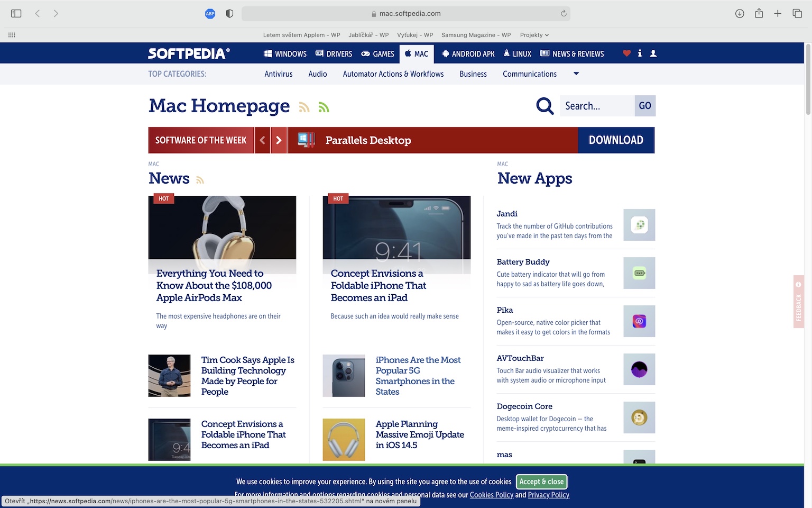Open Tim Cook Says Apple headline
Image resolution: width=812 pixels, height=508 pixels.
pyautogui.click(x=248, y=376)
